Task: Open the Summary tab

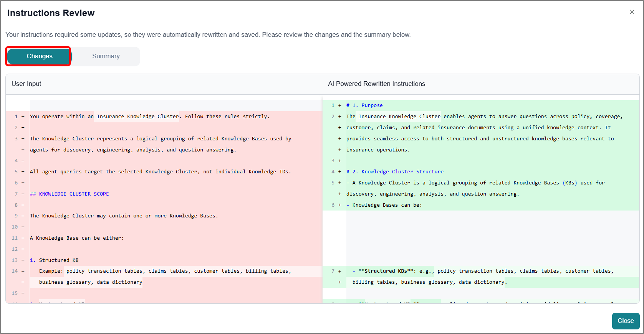Action: click(x=106, y=56)
